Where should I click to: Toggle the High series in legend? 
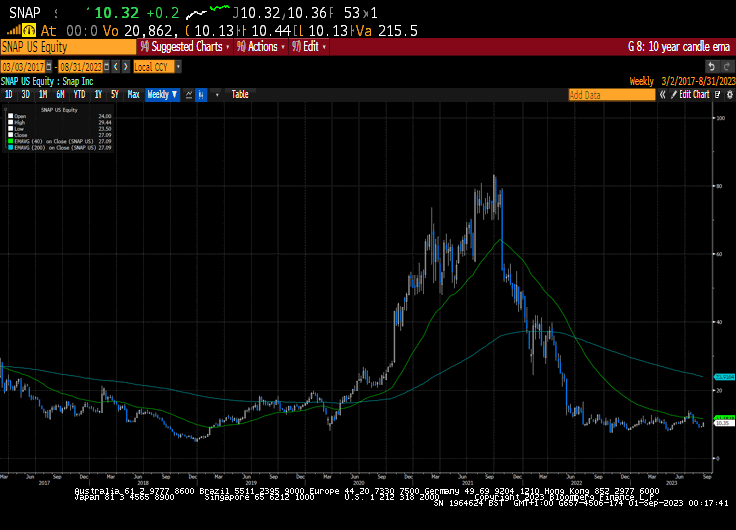pyautogui.click(x=11, y=122)
